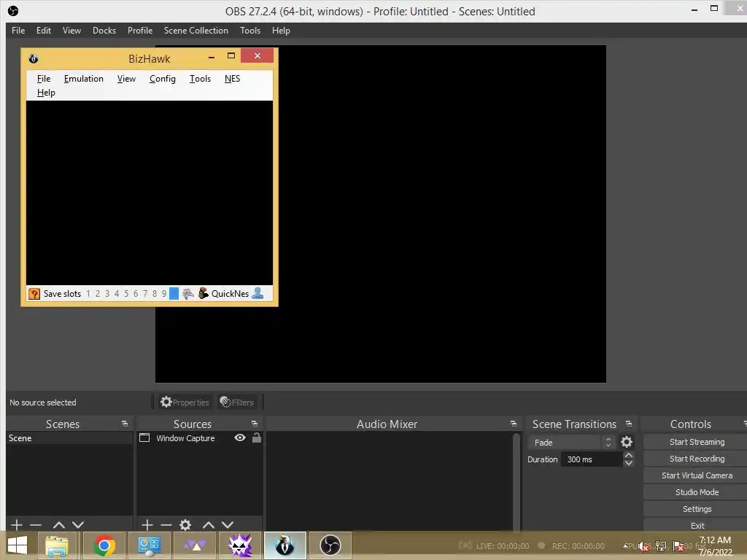Open Chrome from the taskbar

[104, 545]
